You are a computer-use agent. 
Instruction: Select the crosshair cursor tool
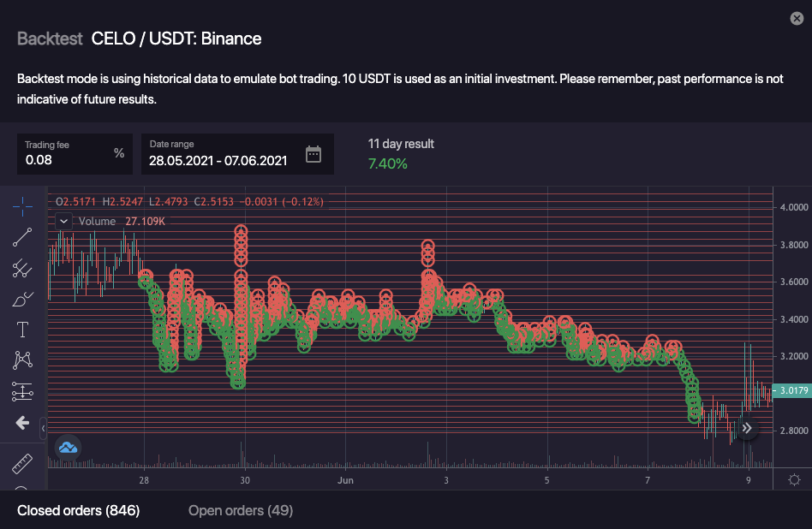[23, 205]
